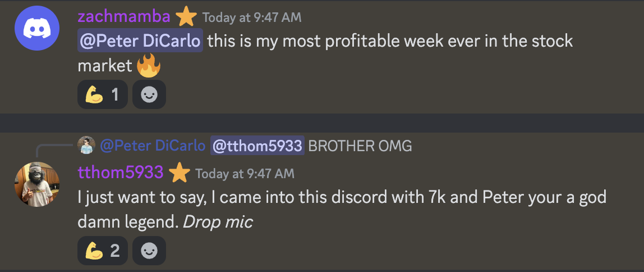Toggle the flexed bicep reaction showing 2
The height and width of the screenshot is (272, 644).
(103, 250)
